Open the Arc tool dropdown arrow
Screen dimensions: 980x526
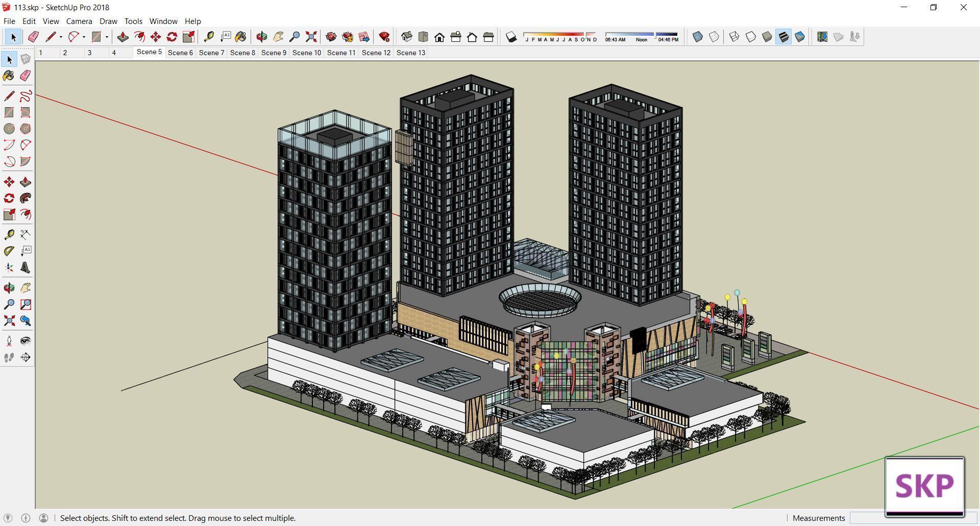pos(84,37)
